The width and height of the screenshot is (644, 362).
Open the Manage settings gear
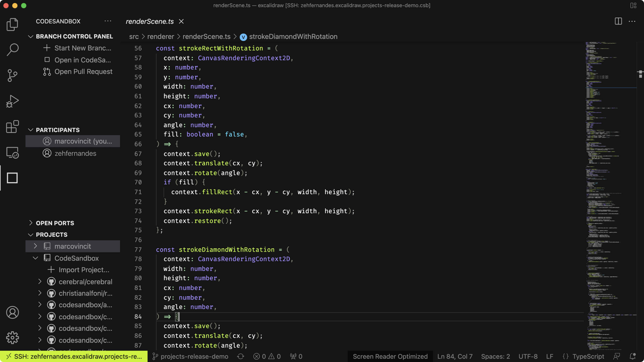(x=12, y=337)
